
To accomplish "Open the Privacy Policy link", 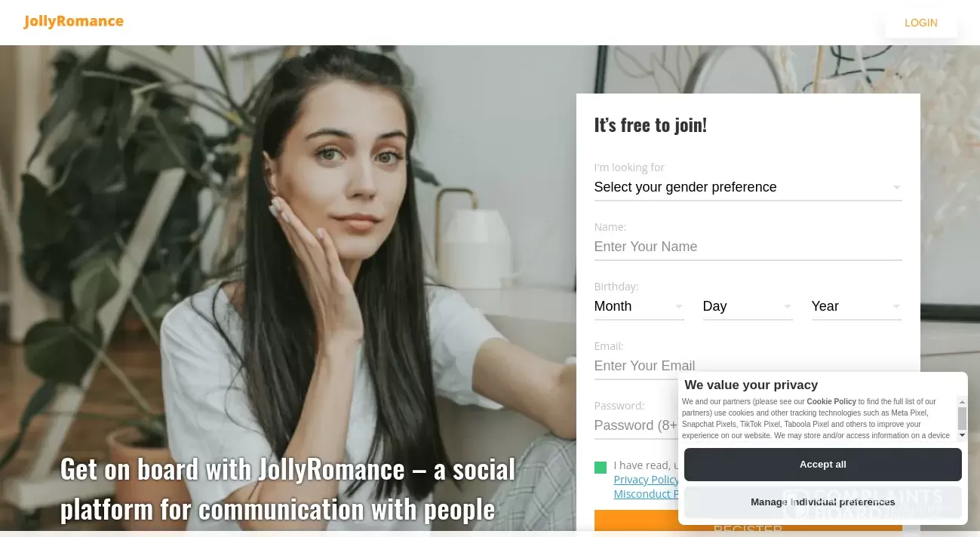I will pyautogui.click(x=647, y=480).
